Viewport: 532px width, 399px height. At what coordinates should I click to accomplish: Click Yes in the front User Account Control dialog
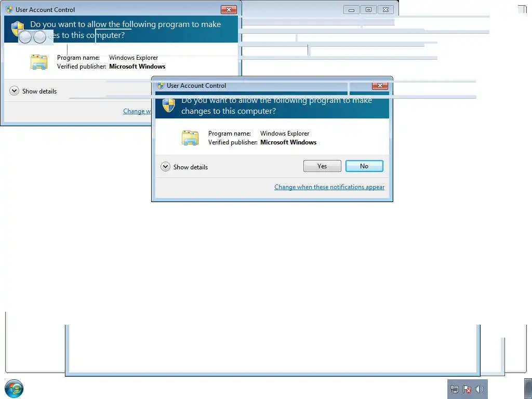322,166
